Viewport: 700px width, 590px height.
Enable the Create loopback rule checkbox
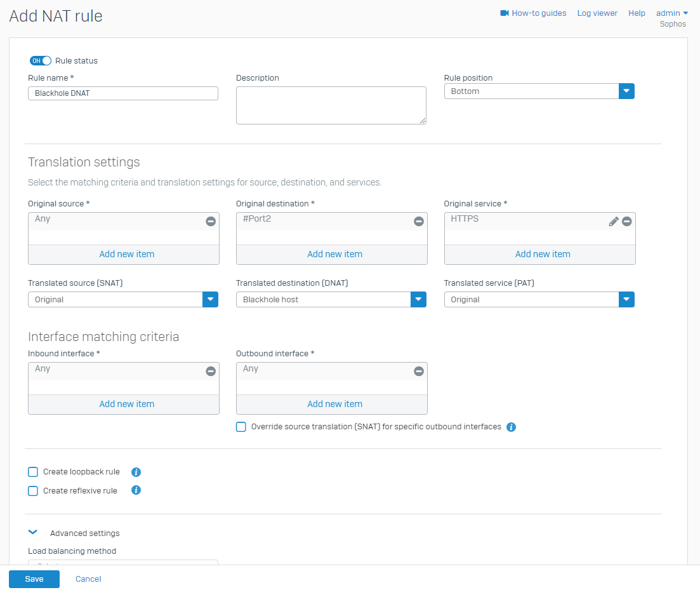pos(32,472)
